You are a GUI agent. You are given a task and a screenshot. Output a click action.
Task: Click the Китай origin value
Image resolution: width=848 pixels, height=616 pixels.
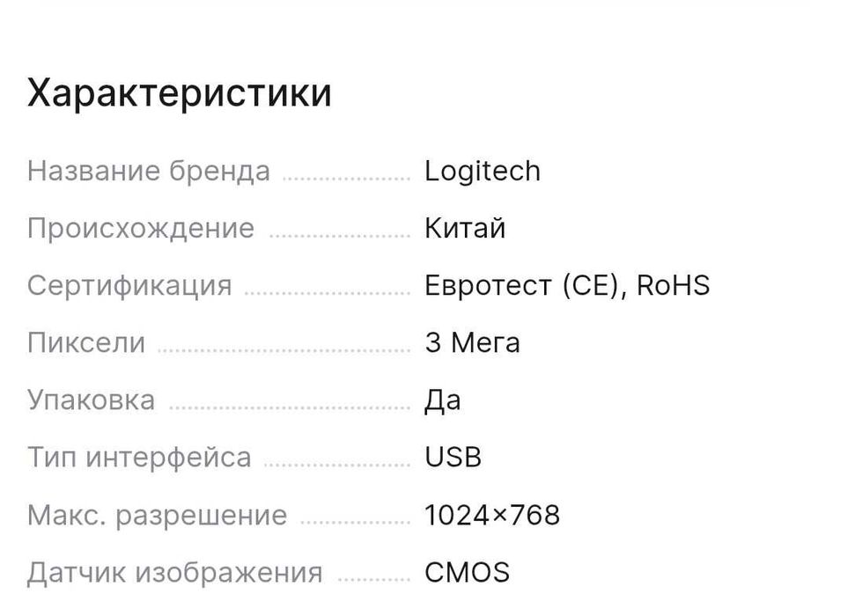pos(465,228)
